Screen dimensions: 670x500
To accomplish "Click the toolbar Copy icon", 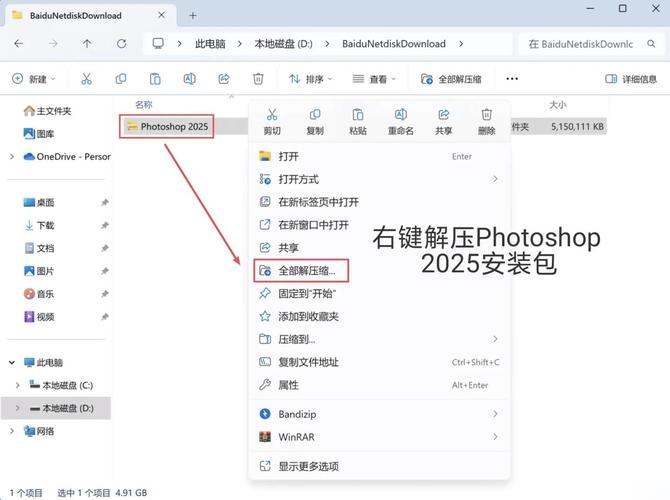I will coord(121,79).
